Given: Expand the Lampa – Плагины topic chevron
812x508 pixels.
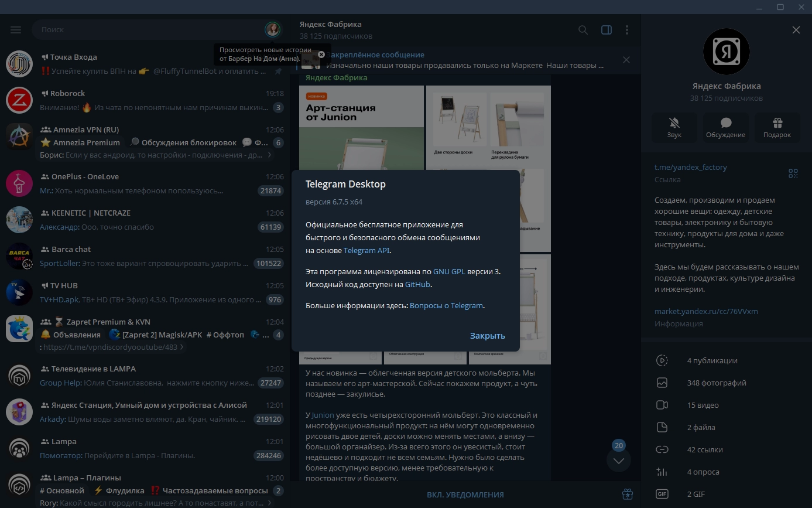Looking at the screenshot, I should tap(269, 503).
